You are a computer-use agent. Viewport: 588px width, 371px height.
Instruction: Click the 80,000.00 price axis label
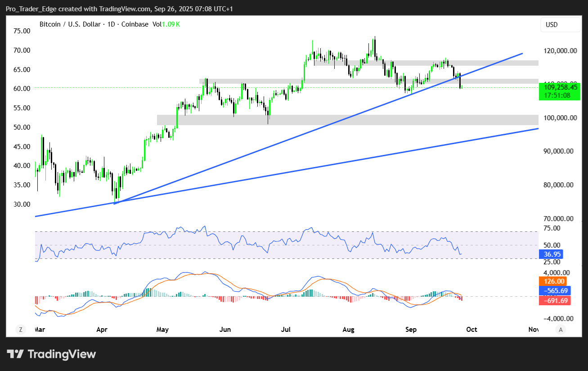click(x=558, y=185)
